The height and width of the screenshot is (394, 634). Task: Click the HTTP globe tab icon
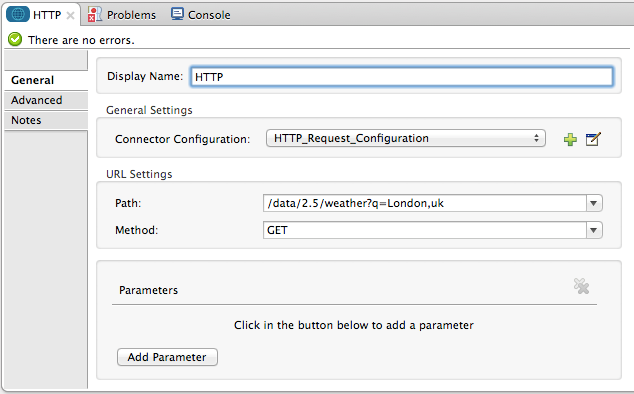[18, 15]
